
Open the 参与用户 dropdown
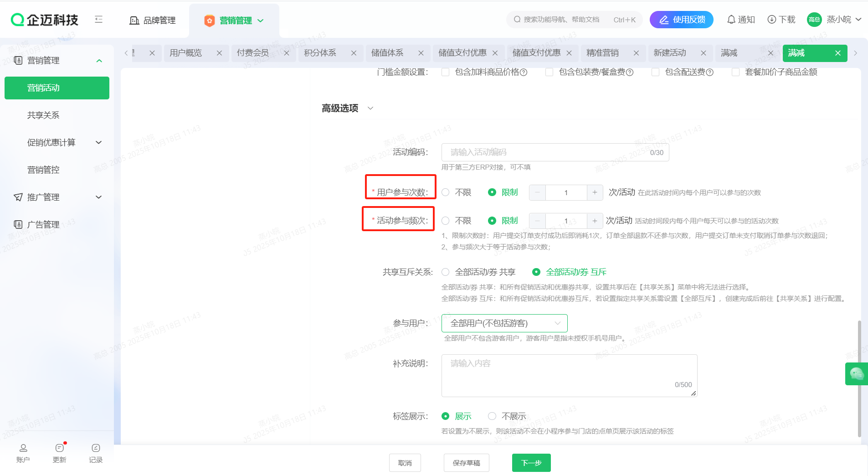point(504,323)
